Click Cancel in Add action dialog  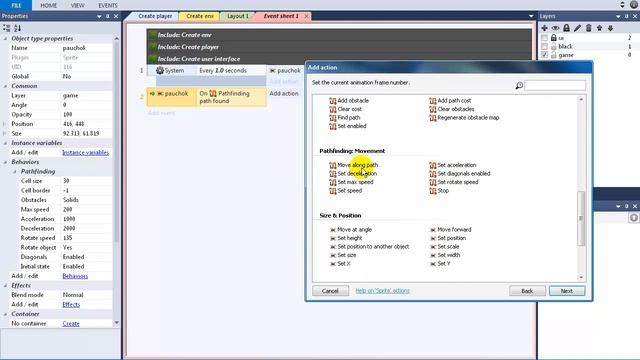tap(330, 291)
